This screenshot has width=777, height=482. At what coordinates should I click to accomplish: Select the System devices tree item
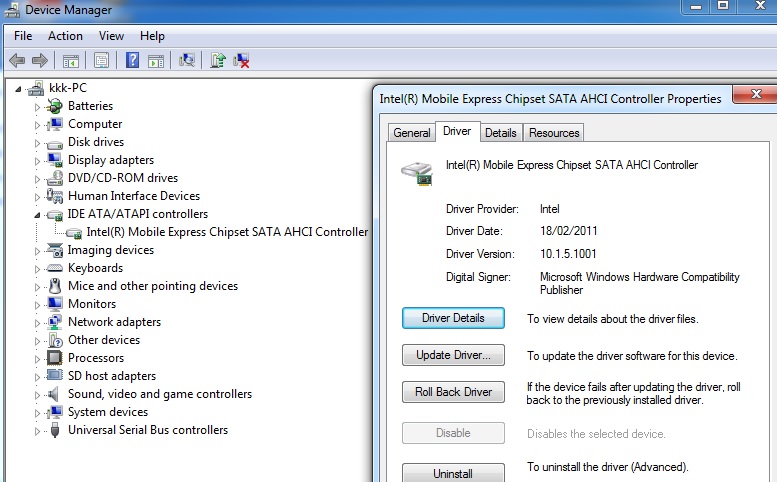(108, 412)
